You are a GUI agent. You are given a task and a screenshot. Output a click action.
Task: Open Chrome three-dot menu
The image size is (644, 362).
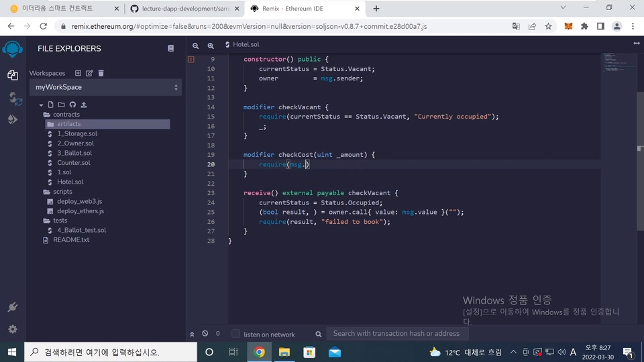coord(633,26)
